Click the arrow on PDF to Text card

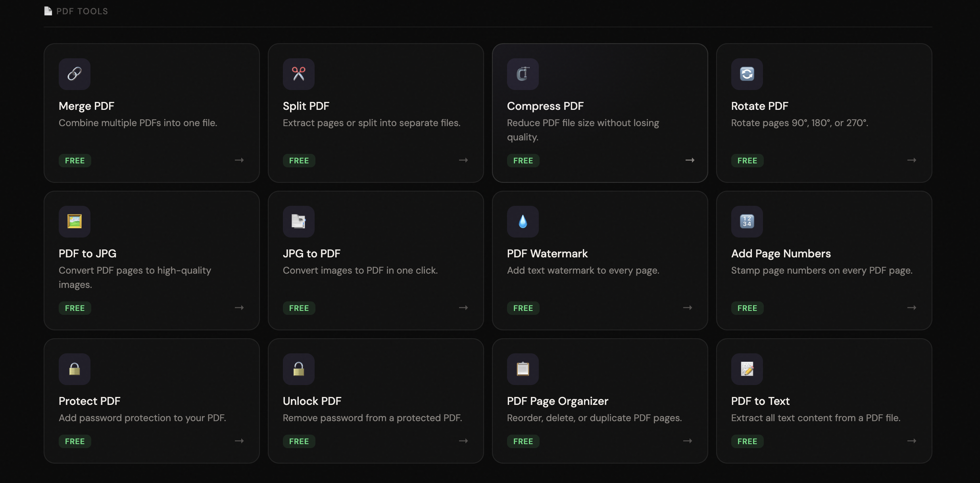tap(912, 441)
